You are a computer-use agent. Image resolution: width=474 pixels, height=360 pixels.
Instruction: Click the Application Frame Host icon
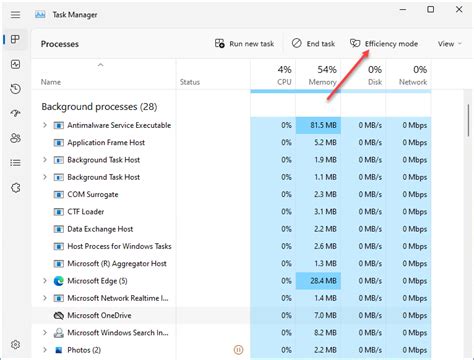(x=59, y=143)
